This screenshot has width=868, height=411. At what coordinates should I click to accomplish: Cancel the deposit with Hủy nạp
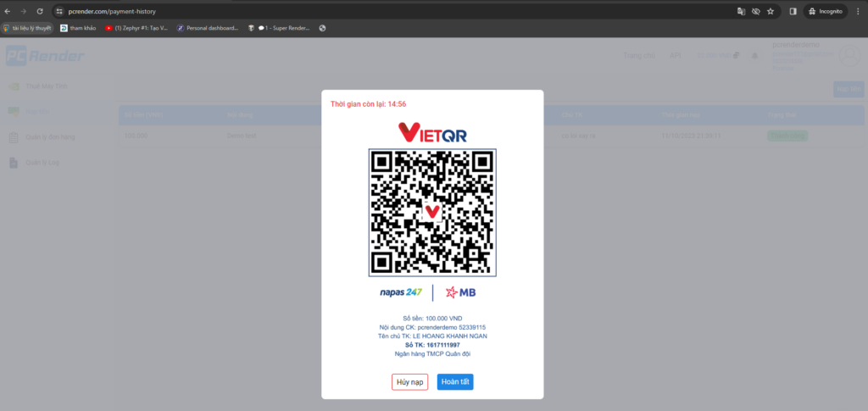(x=409, y=382)
